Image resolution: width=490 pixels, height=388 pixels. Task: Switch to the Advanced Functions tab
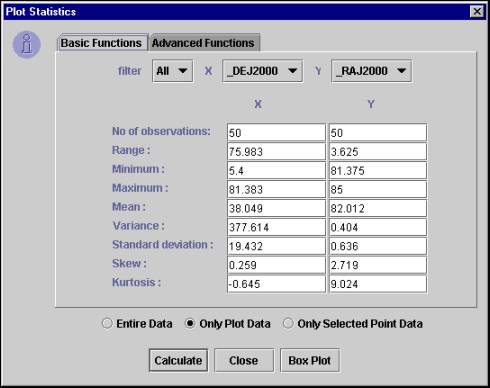pyautogui.click(x=203, y=43)
